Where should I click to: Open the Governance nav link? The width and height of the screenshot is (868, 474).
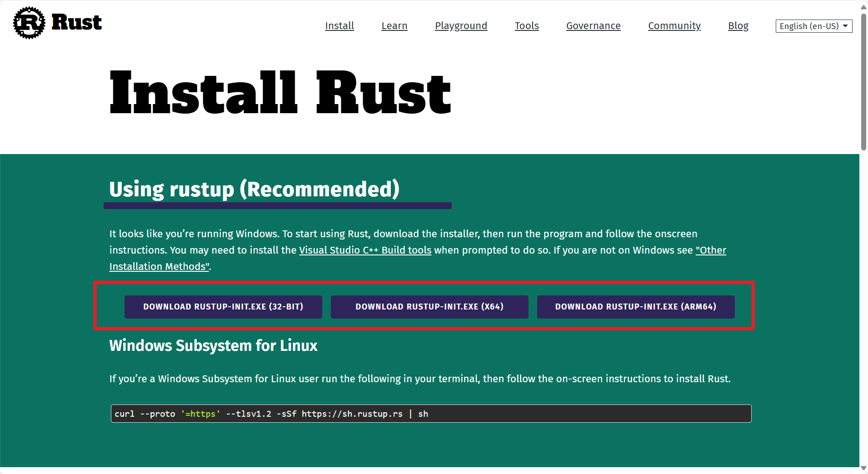click(594, 26)
